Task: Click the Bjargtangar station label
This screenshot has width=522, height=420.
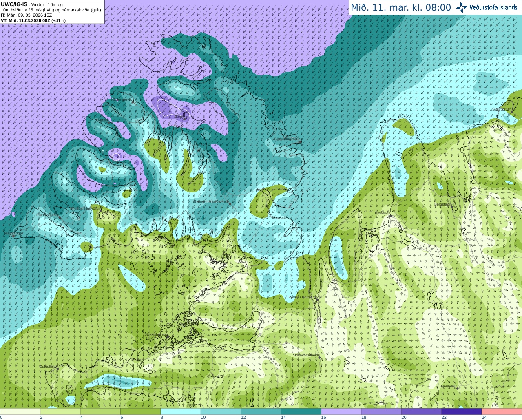Action: pos(13,234)
